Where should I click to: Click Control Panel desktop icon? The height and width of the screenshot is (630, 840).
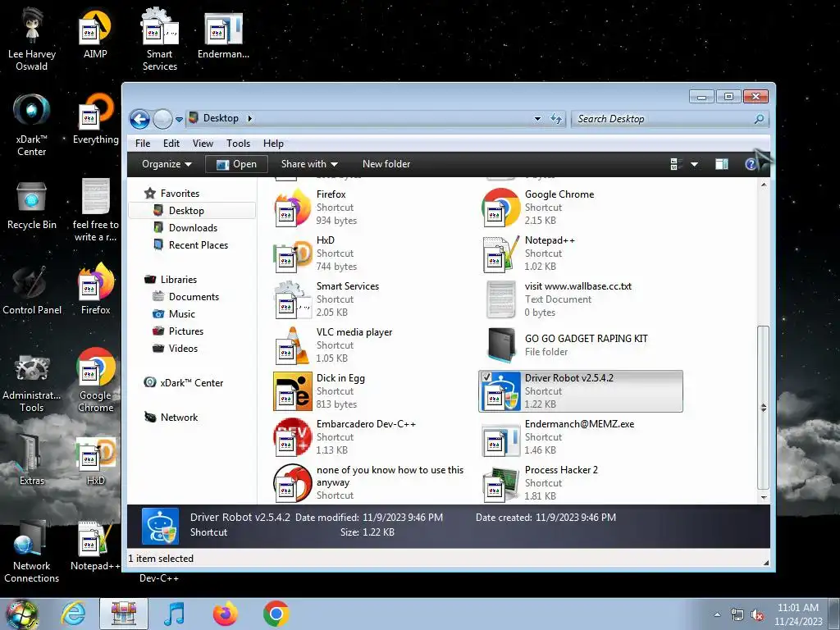32,290
